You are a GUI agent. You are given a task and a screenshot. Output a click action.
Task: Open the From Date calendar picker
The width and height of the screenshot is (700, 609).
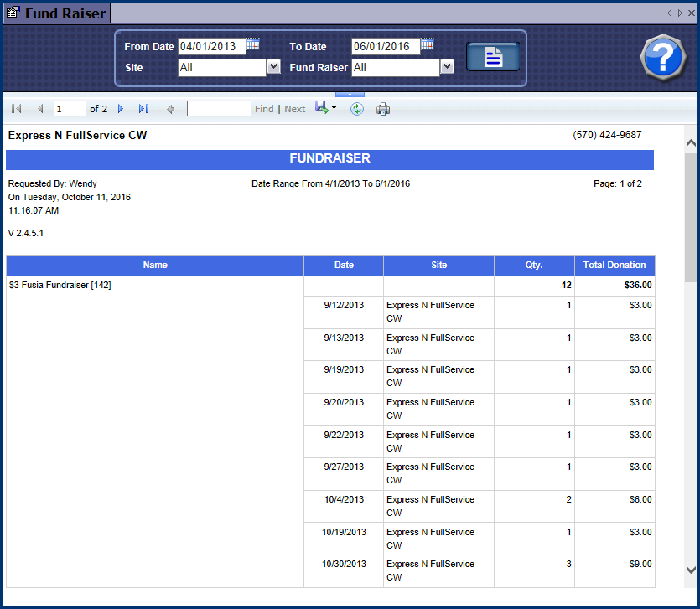(253, 45)
